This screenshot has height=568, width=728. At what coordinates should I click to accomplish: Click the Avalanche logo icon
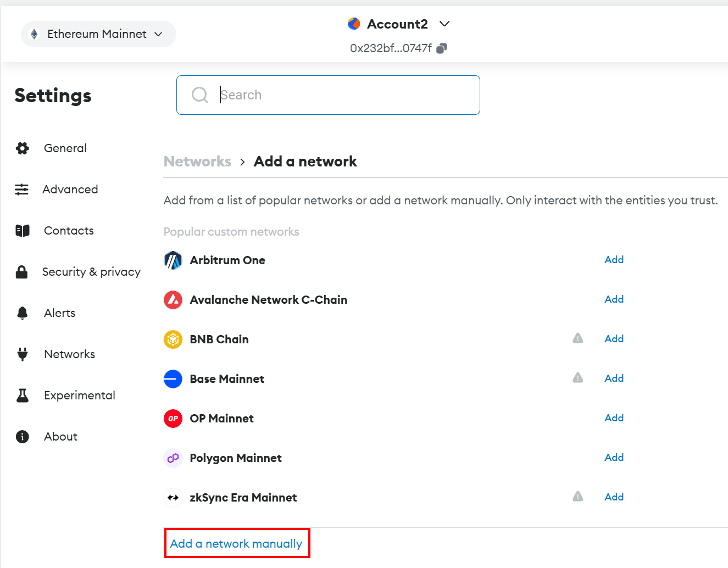click(x=173, y=300)
